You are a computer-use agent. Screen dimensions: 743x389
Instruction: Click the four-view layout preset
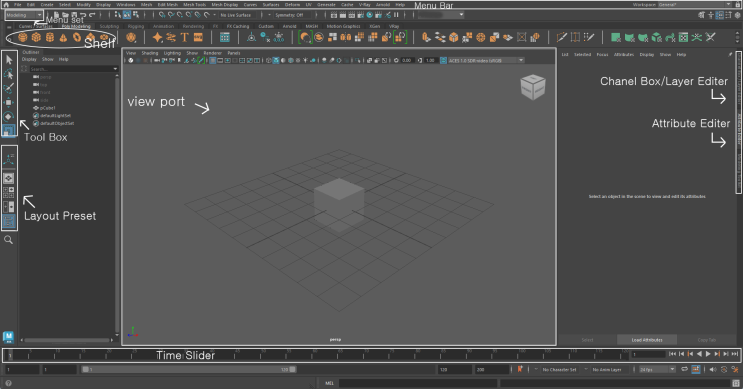[x=9, y=192]
